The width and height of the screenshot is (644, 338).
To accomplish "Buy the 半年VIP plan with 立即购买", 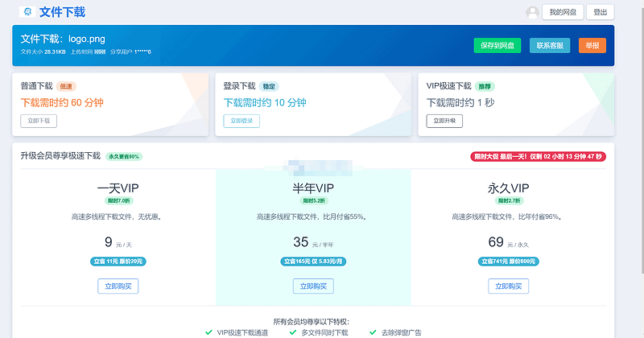I will [313, 286].
